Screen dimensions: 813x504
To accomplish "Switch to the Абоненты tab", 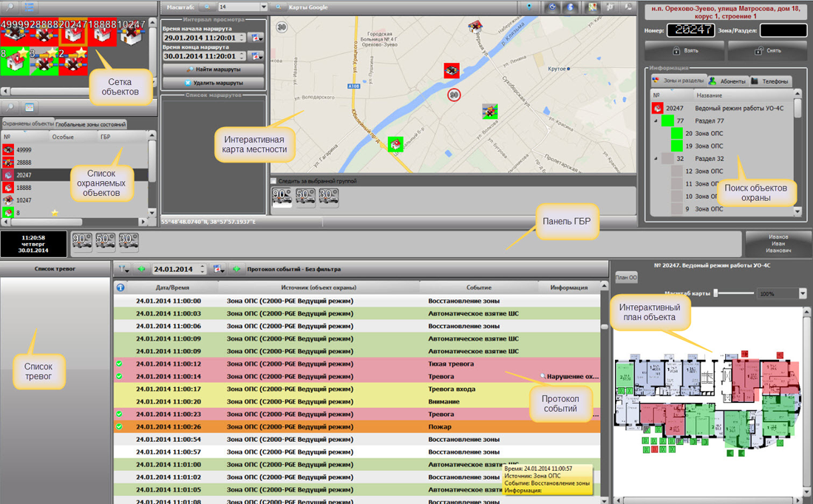I will coord(727,81).
